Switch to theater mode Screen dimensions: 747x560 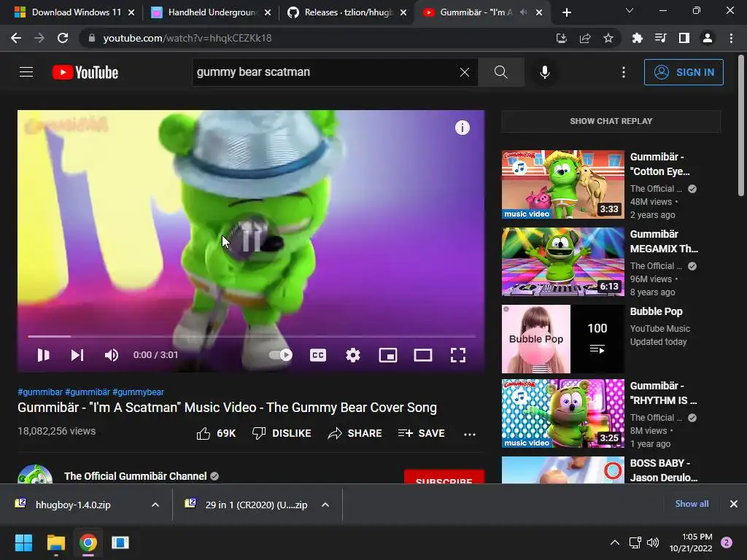(x=423, y=355)
